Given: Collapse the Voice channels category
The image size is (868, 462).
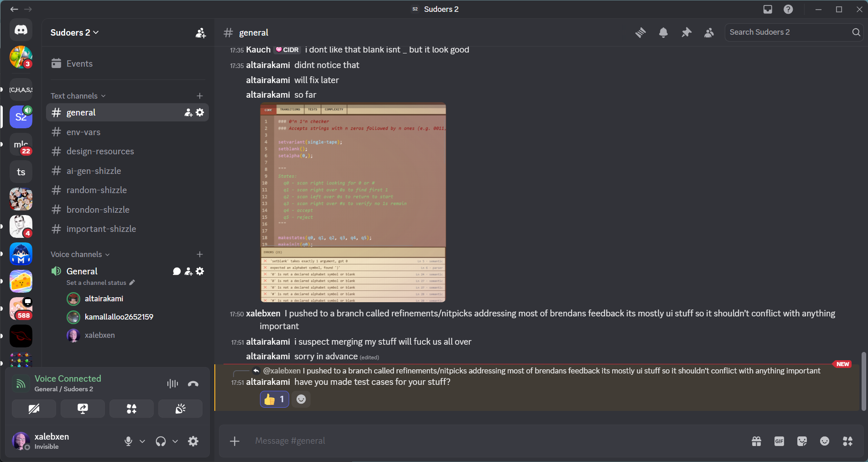Looking at the screenshot, I should click(80, 254).
